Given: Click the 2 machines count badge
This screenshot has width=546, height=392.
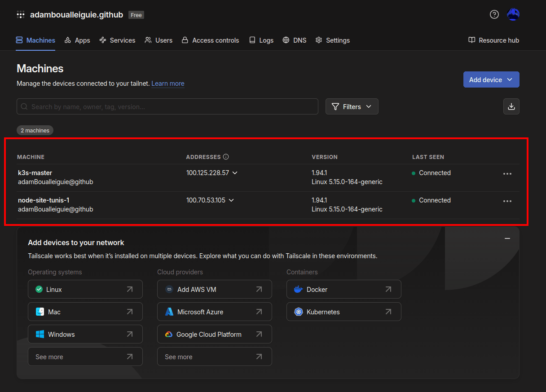Looking at the screenshot, I should click(35, 130).
